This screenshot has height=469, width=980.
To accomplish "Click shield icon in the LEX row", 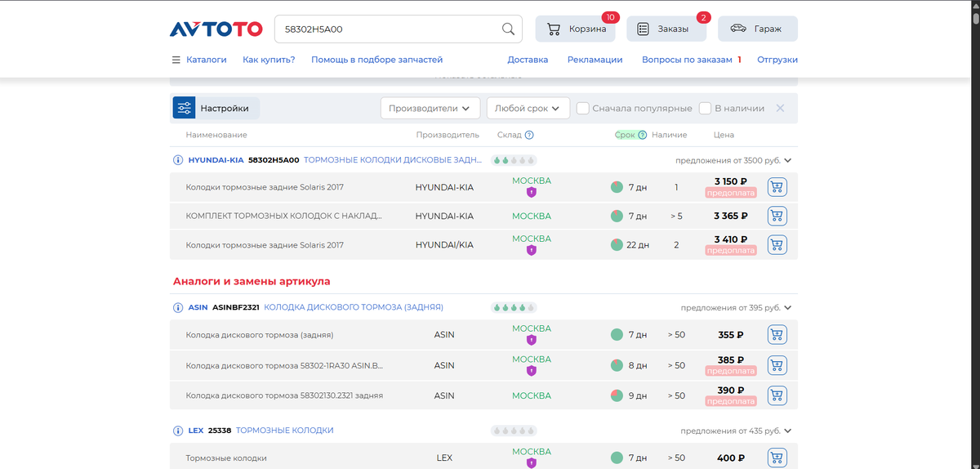I will [532, 463].
